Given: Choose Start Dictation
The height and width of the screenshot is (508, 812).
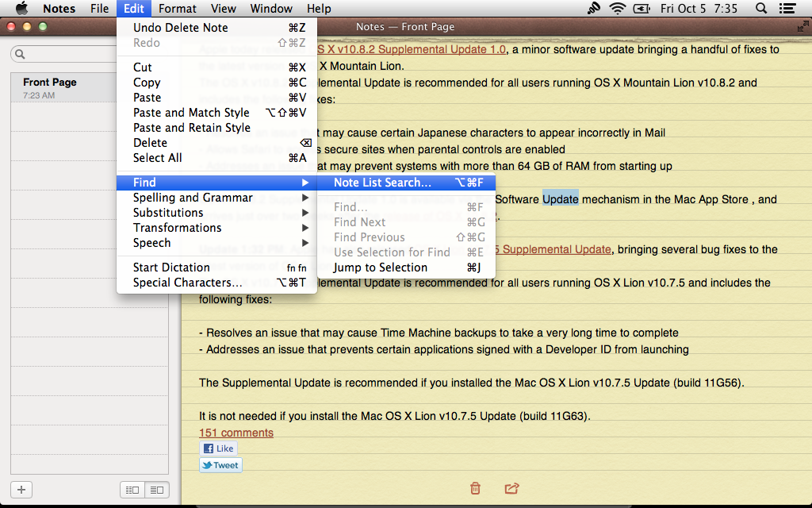Looking at the screenshot, I should [216, 267].
